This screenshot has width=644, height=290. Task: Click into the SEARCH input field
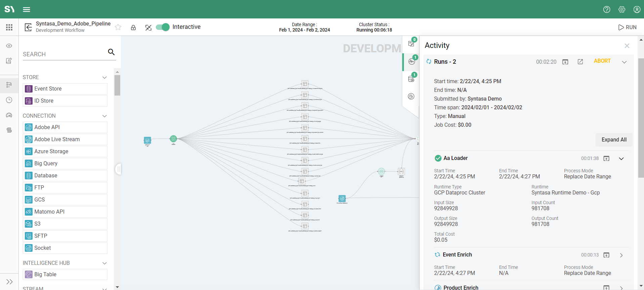[x=64, y=54]
